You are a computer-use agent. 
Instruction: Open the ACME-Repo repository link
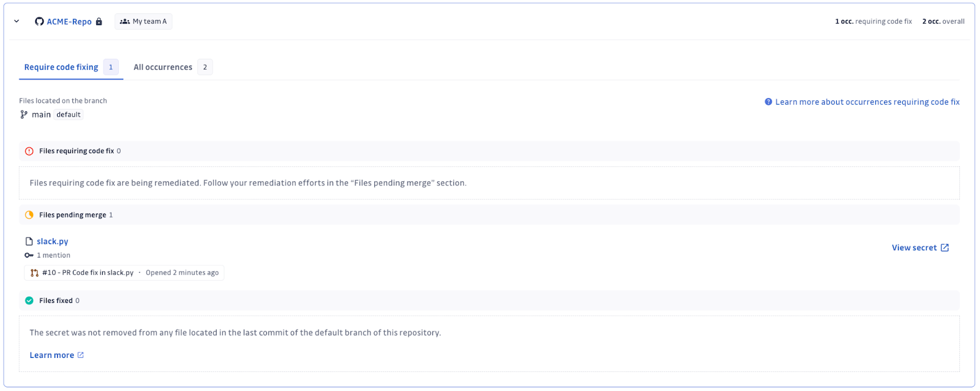[69, 21]
